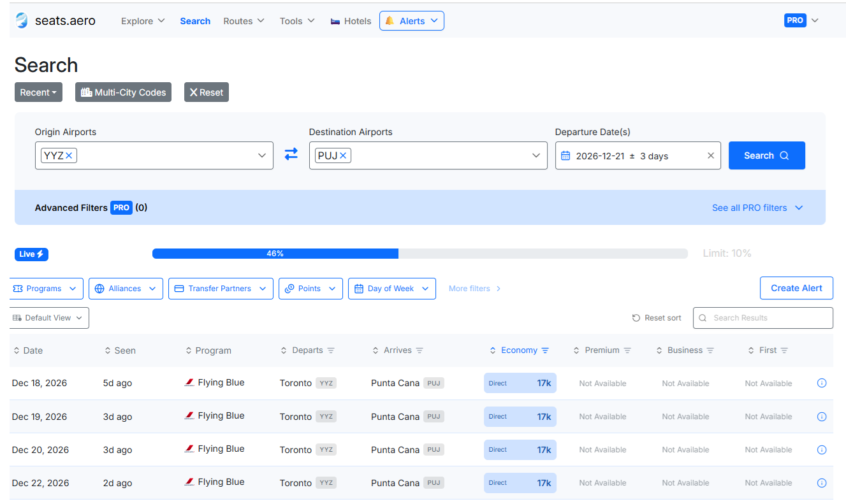This screenshot has height=504, width=846.
Task: Open the Day of Week dropdown
Action: click(x=392, y=289)
